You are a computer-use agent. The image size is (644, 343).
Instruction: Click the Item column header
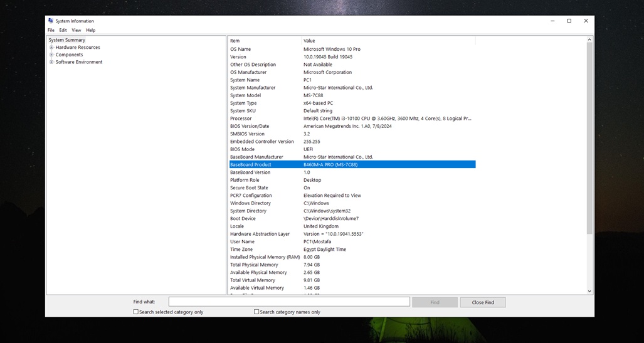coord(265,41)
